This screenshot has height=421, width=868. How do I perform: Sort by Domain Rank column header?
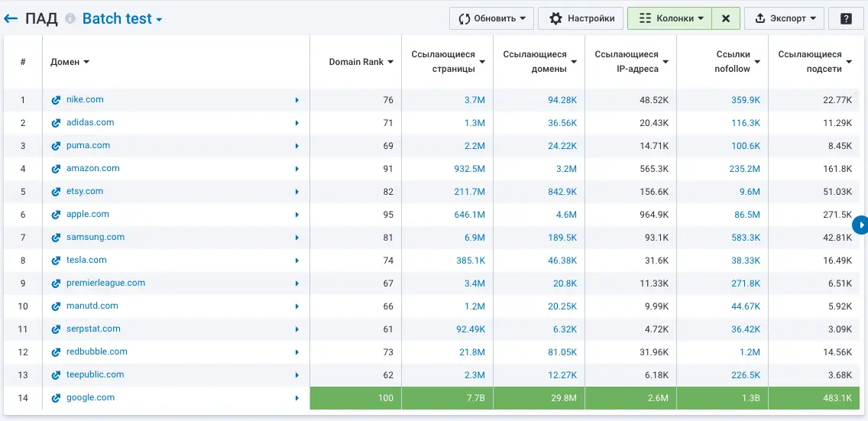coord(361,62)
